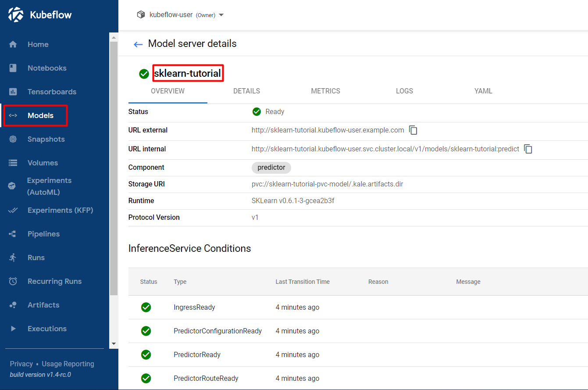588x390 pixels.
Task: Copy the internal URL with the copy icon
Action: tap(528, 149)
